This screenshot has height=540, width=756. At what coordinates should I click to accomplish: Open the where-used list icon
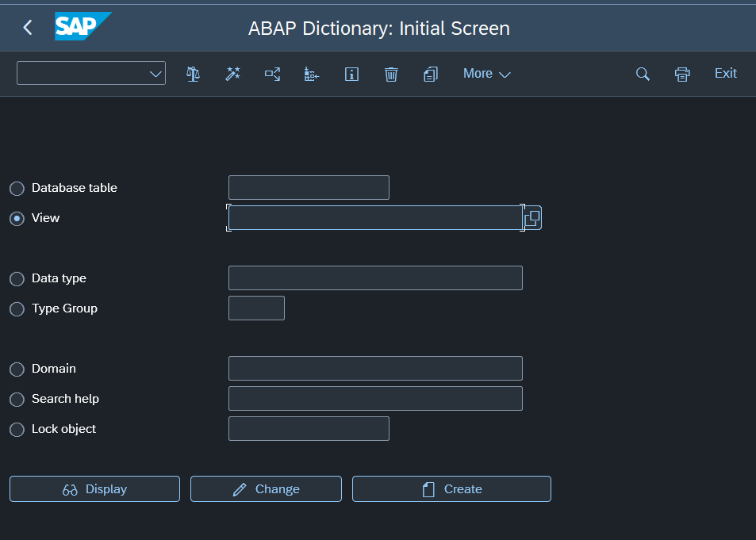[x=272, y=73]
